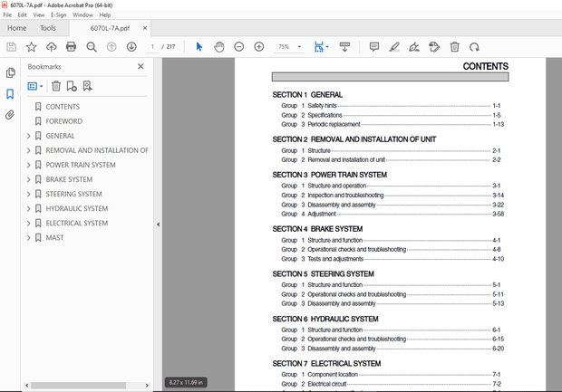Click the Save file icon
The height and width of the screenshot is (392, 562).
click(12, 47)
